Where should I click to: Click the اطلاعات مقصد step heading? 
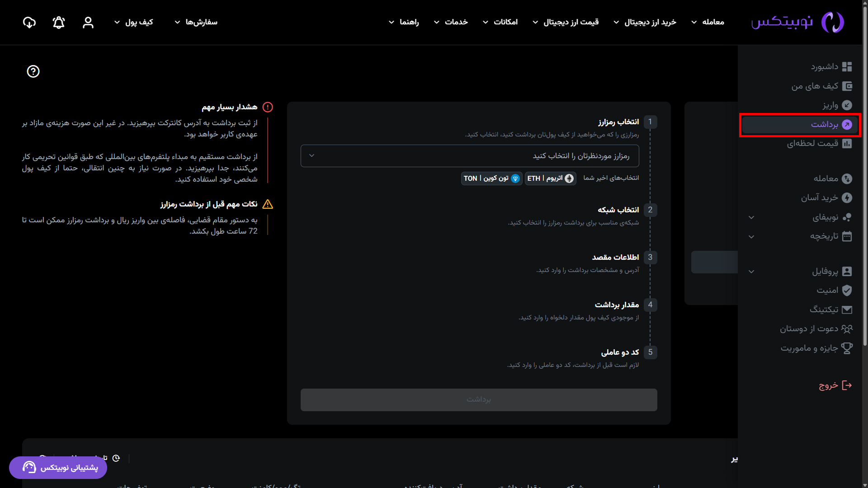click(x=615, y=258)
